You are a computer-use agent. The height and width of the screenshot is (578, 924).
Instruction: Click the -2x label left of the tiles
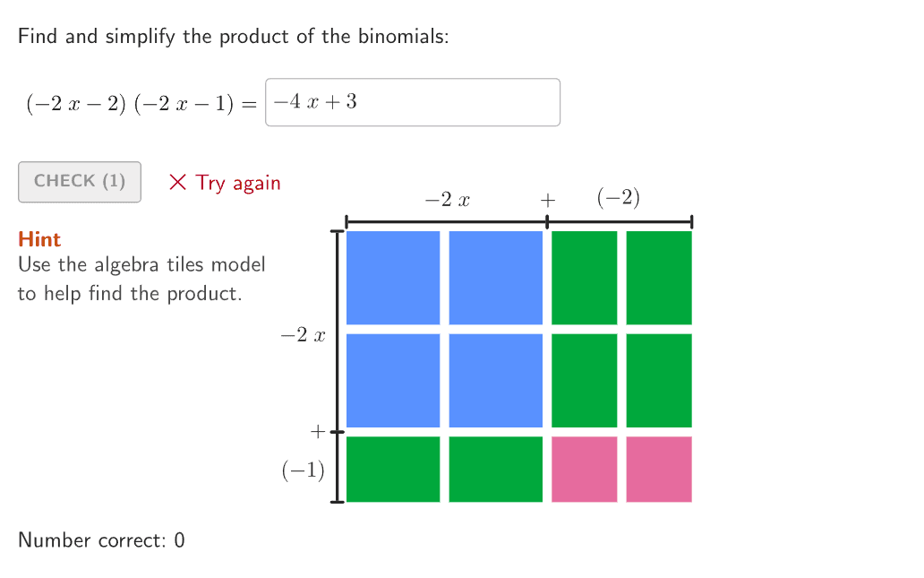pos(303,335)
